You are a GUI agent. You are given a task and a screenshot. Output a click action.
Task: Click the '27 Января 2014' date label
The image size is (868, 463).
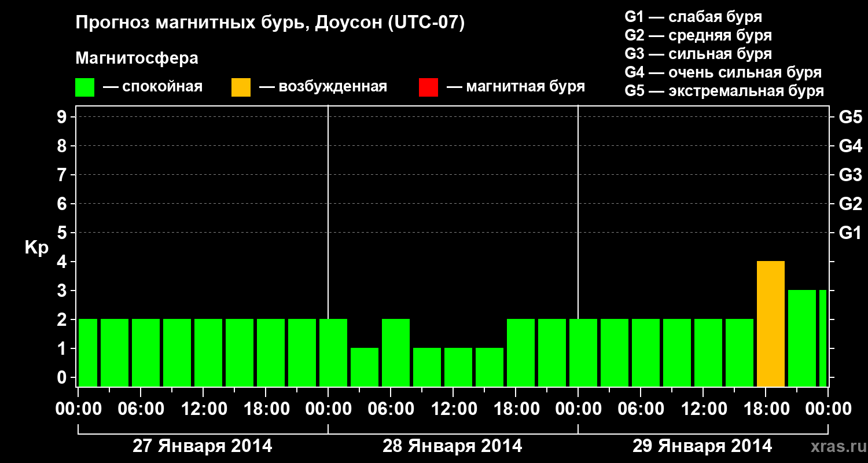203,446
